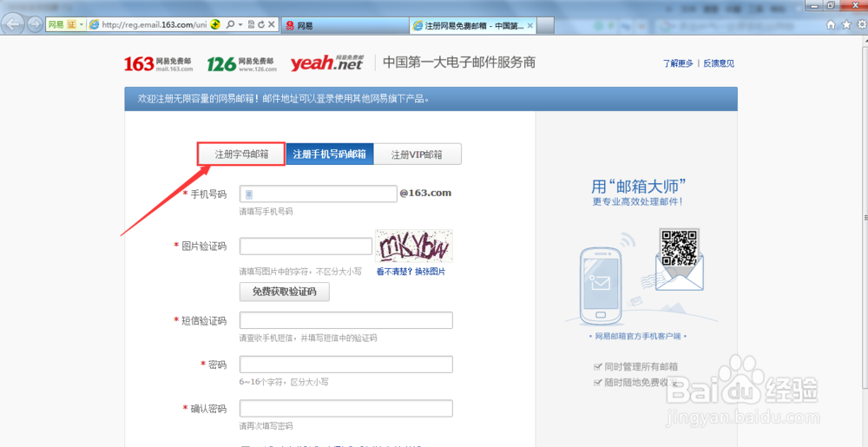
Task: Click the phone illustration in 邮箱大师 promo
Action: pos(600,286)
